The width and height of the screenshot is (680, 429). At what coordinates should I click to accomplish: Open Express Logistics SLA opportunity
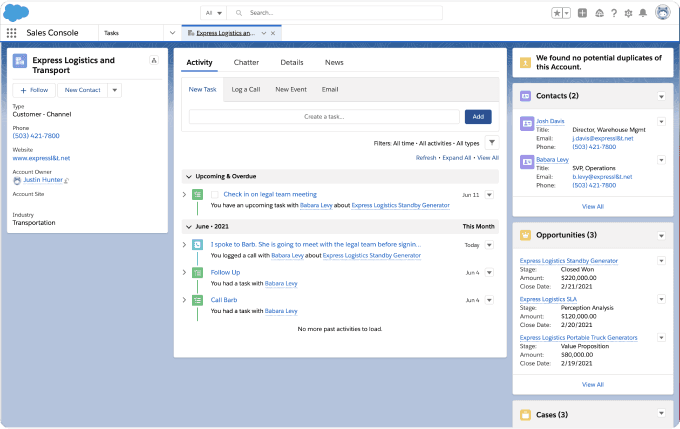pos(548,299)
